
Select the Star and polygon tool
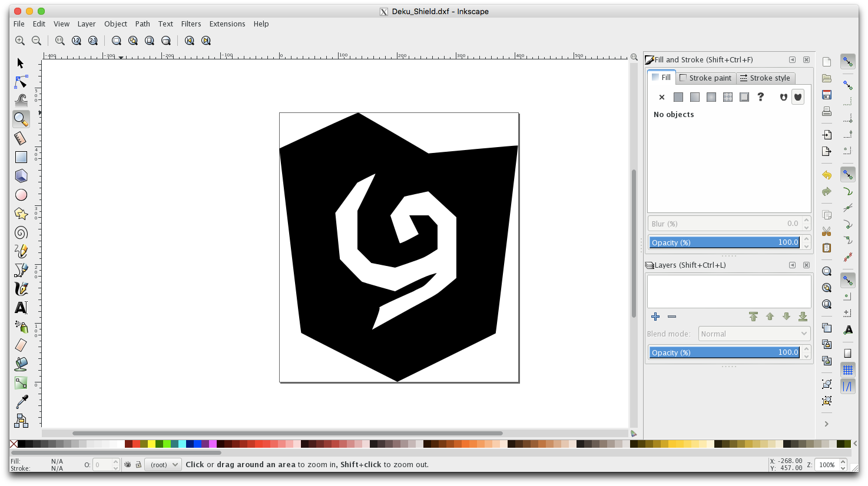tap(21, 214)
